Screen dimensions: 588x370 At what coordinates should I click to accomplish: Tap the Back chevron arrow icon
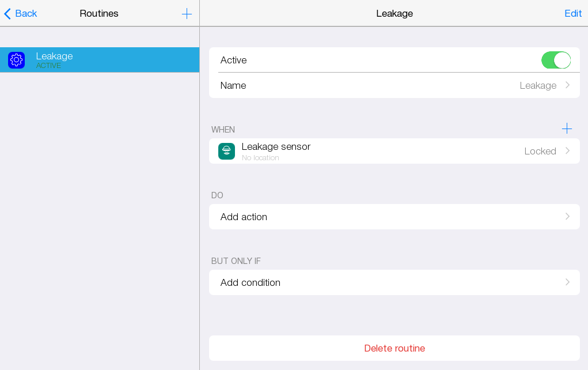pos(7,13)
